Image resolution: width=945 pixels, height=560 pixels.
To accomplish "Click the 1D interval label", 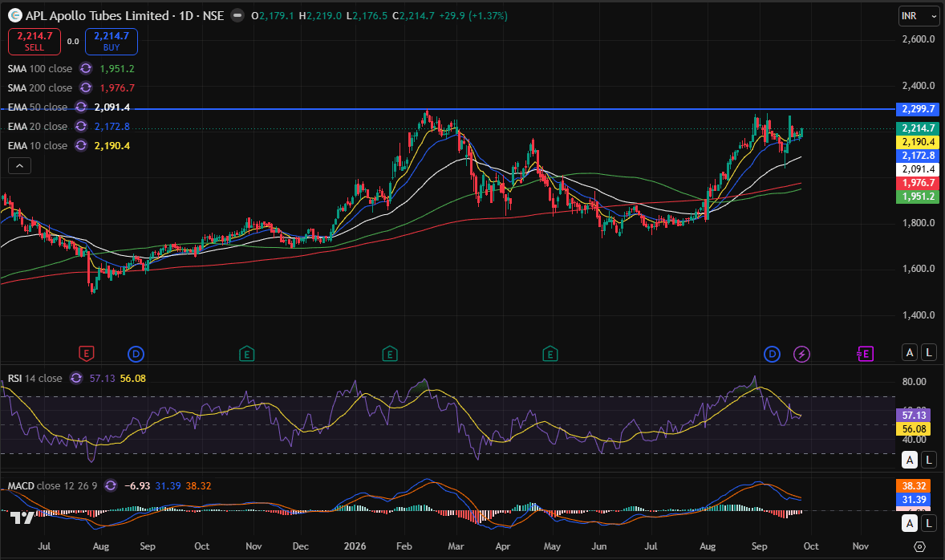I will coord(186,16).
